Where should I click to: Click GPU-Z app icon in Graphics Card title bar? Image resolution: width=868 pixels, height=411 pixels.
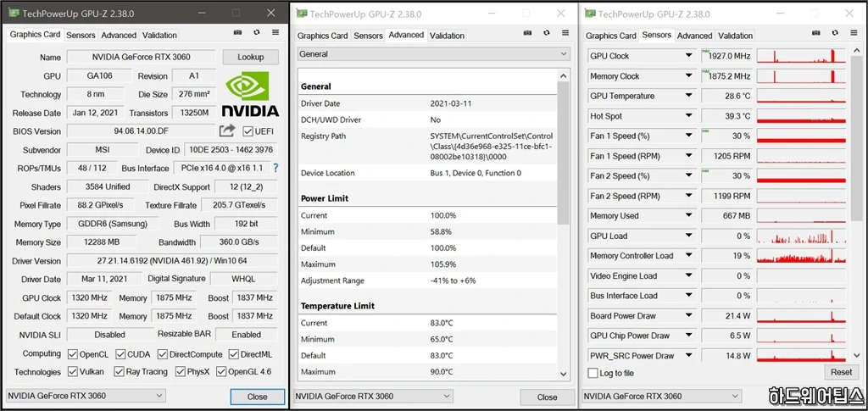pyautogui.click(x=12, y=13)
